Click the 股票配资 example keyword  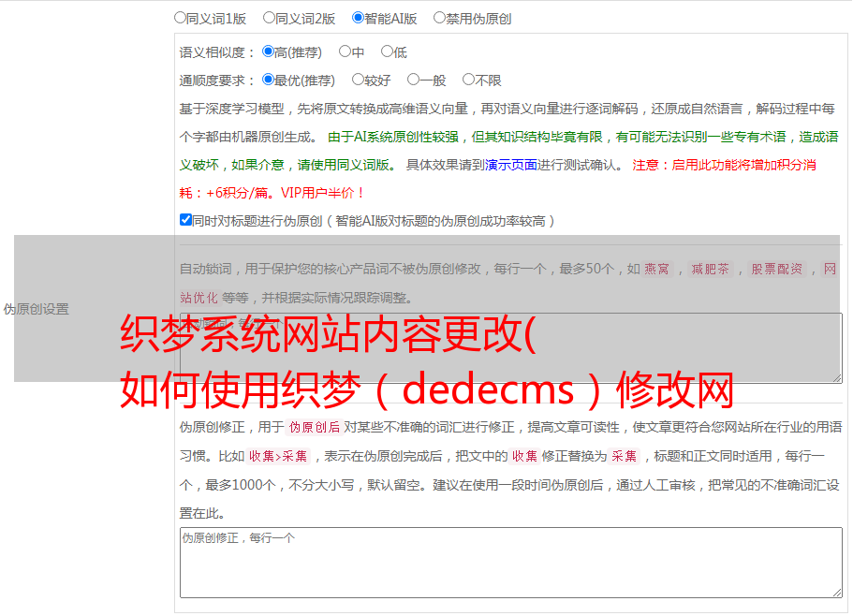[x=777, y=269]
